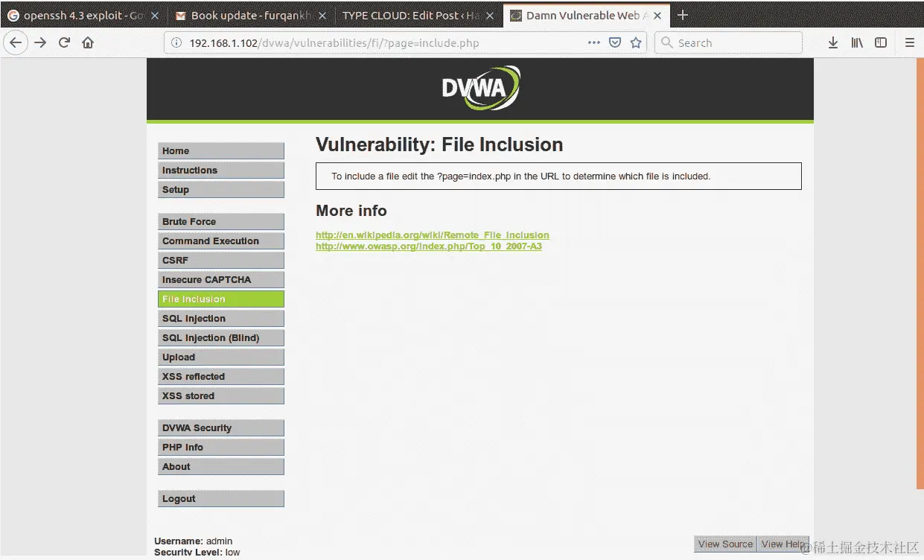Follow the Wikipedia Remote_File_Inclusion link
Screen dimensions: 924x560
click(433, 235)
